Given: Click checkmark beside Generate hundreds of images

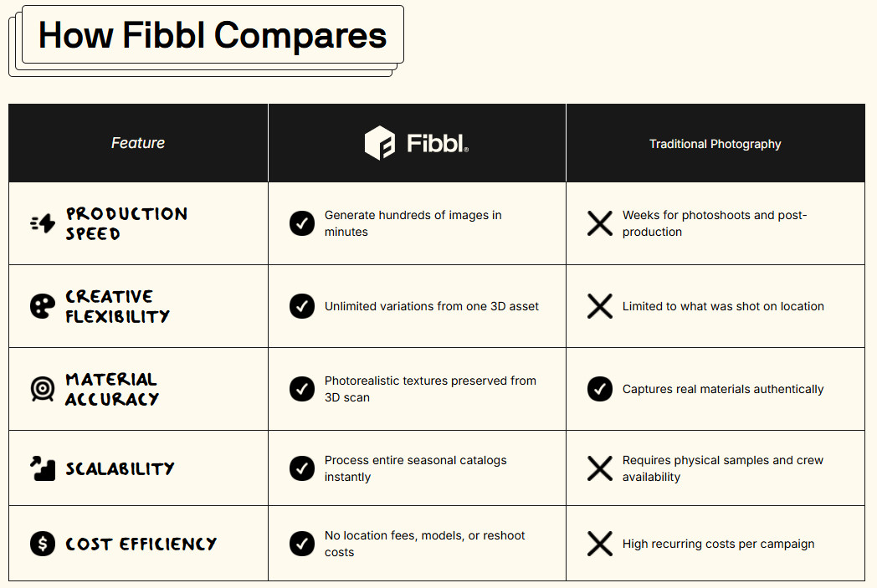Looking at the screenshot, I should coord(302,223).
